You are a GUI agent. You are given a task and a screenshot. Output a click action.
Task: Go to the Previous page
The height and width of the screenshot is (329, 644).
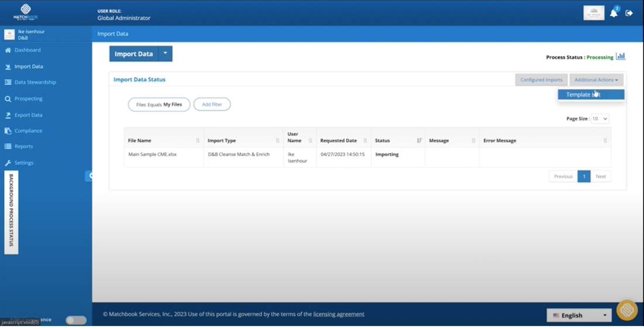pyautogui.click(x=563, y=176)
